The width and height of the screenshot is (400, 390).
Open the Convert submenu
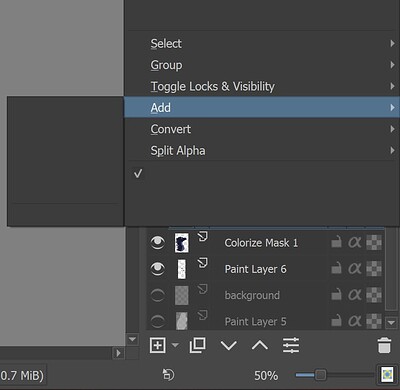point(262,129)
